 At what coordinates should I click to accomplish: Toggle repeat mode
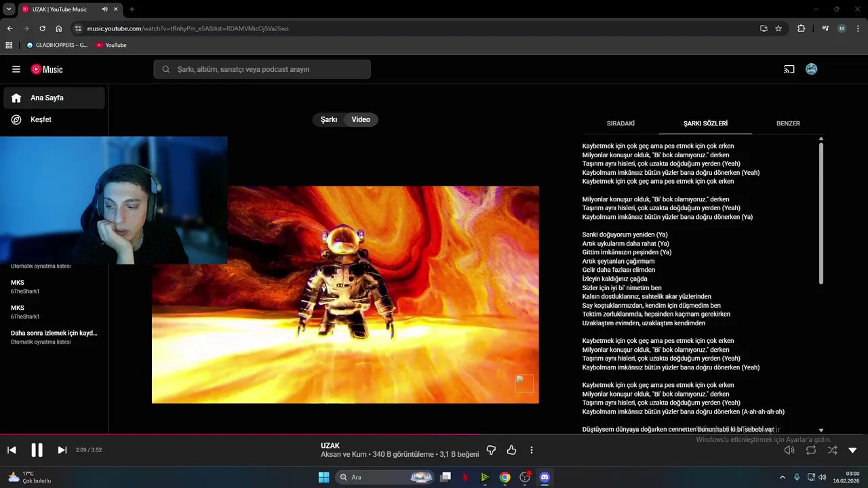[x=811, y=450]
